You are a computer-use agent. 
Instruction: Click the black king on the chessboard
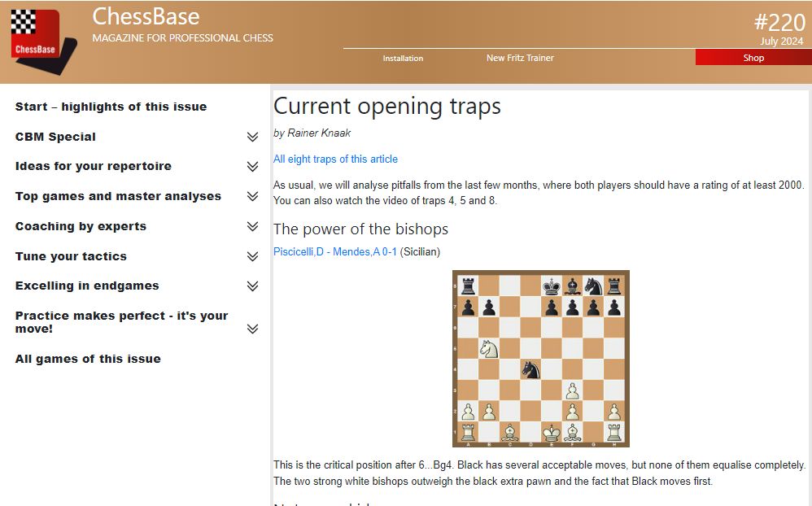(x=552, y=286)
